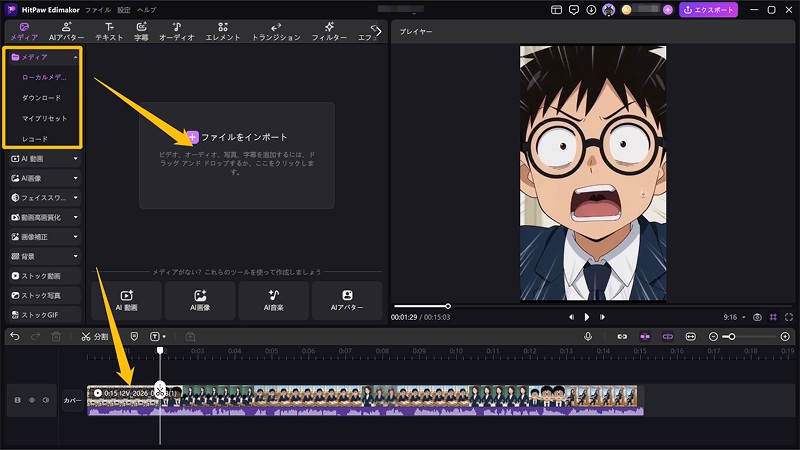
Task: Select ローカルメディア in the sidebar
Action: (44, 78)
